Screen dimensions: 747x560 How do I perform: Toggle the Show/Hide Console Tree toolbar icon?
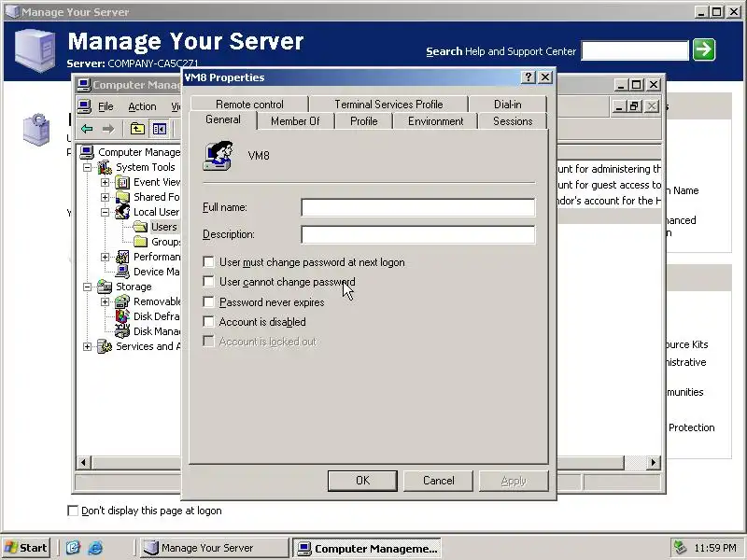pos(159,129)
